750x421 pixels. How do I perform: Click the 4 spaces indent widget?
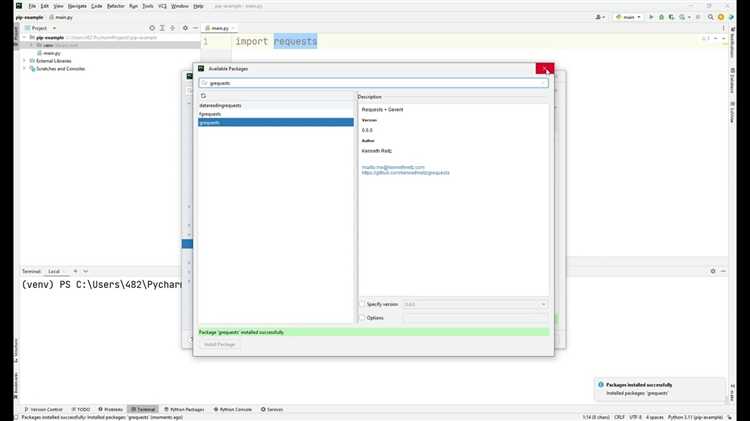pyautogui.click(x=654, y=418)
